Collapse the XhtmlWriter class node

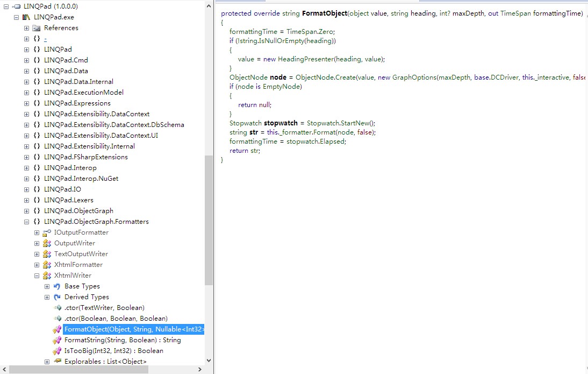coord(37,276)
